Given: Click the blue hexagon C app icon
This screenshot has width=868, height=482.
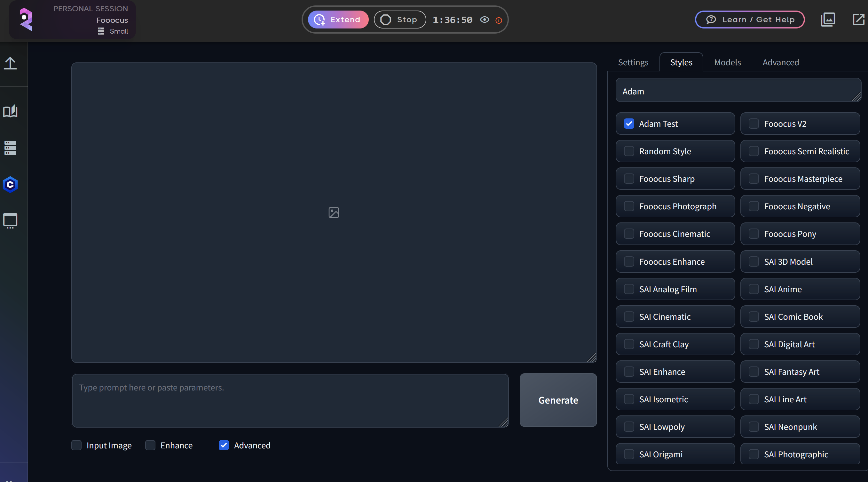Looking at the screenshot, I should pyautogui.click(x=10, y=184).
